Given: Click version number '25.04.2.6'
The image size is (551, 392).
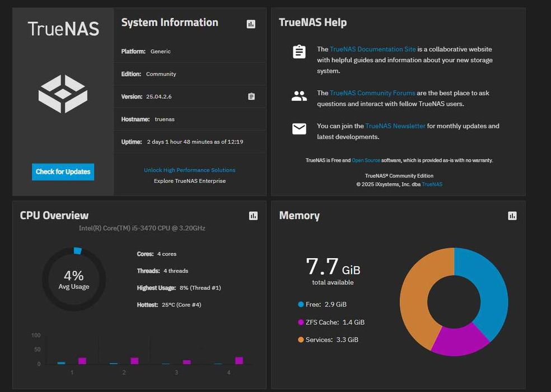Looking at the screenshot, I should click(159, 97).
